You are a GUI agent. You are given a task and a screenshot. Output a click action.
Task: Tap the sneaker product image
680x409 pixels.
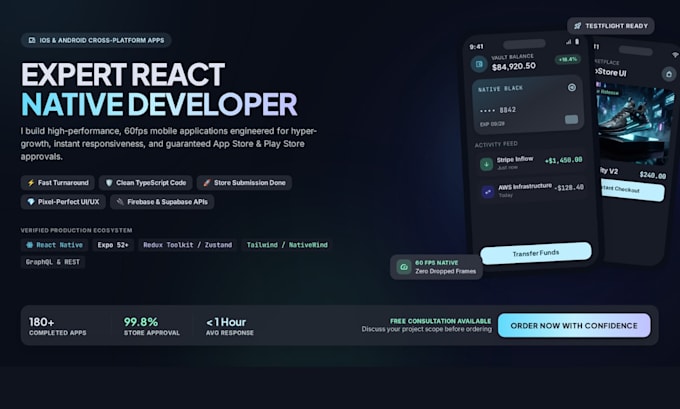pyautogui.click(x=636, y=124)
